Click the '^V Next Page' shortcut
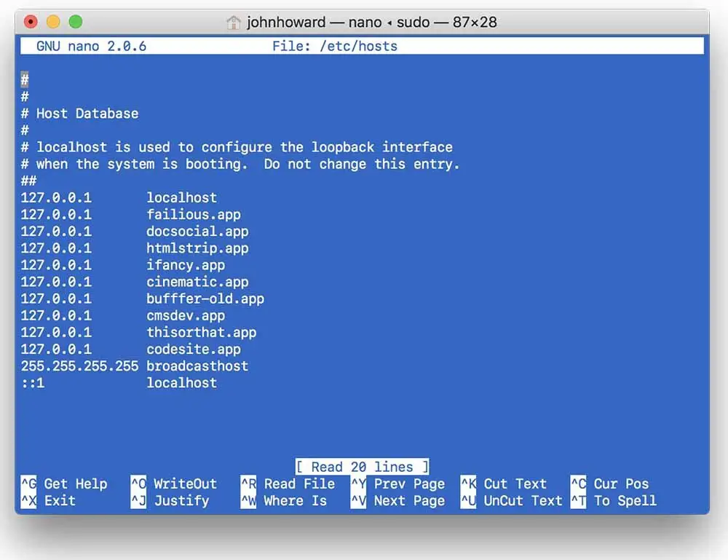728x560 pixels. click(x=398, y=500)
